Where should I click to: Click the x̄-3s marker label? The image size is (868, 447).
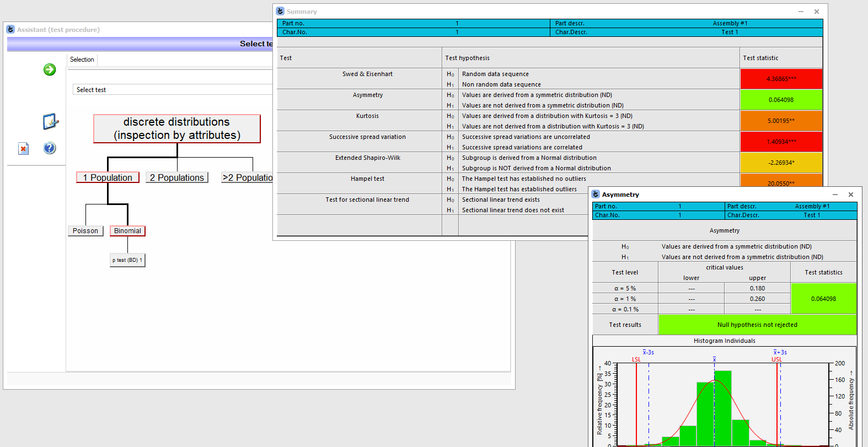(649, 352)
